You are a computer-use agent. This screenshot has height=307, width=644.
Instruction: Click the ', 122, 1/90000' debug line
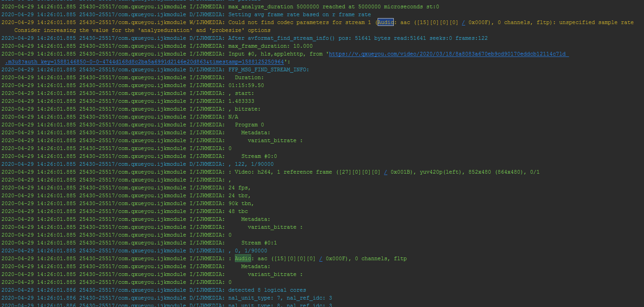pos(251,164)
